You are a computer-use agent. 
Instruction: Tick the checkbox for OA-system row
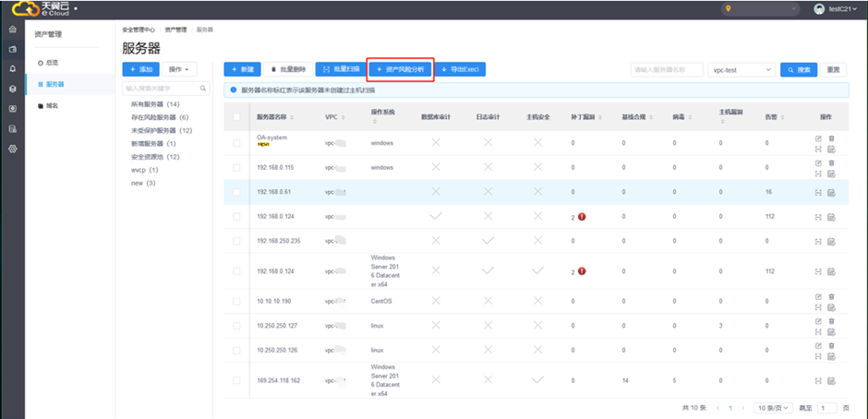click(236, 143)
